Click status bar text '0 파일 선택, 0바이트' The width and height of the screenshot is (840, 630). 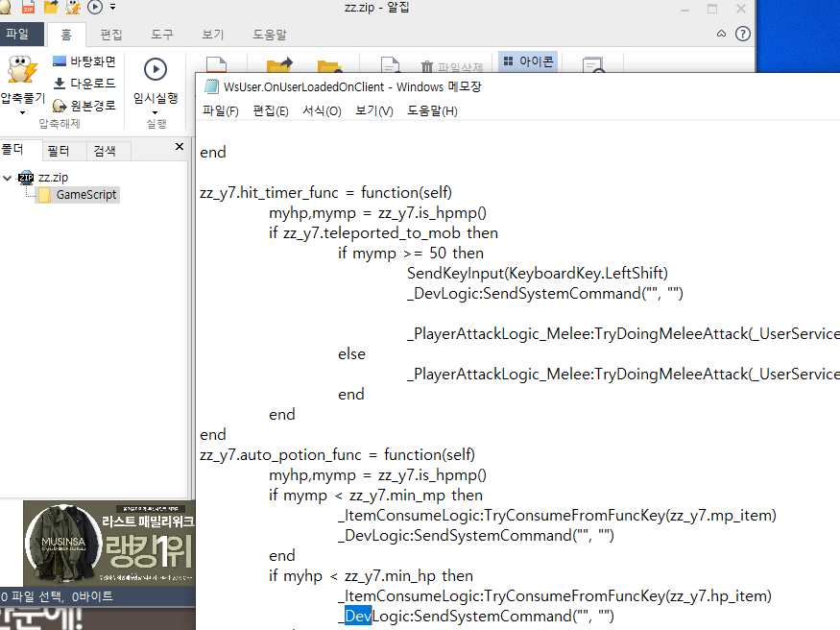[57, 596]
